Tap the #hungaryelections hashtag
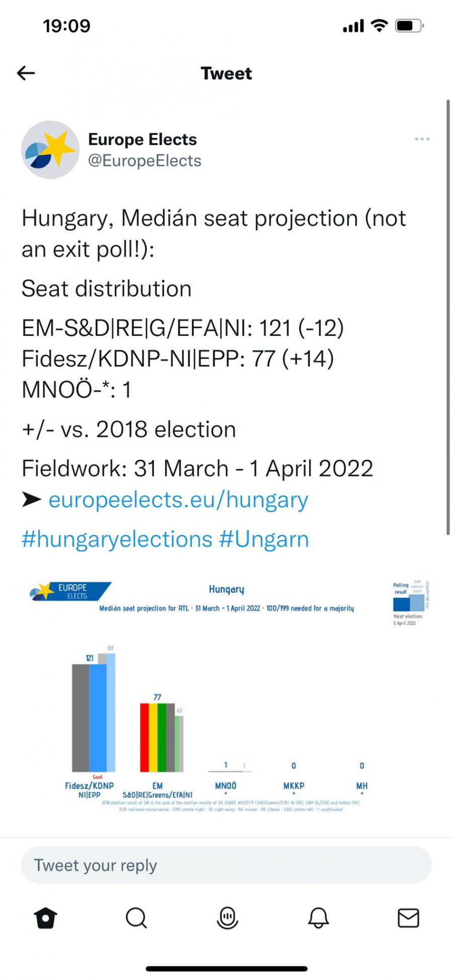This screenshot has height=980, width=453. [117, 539]
